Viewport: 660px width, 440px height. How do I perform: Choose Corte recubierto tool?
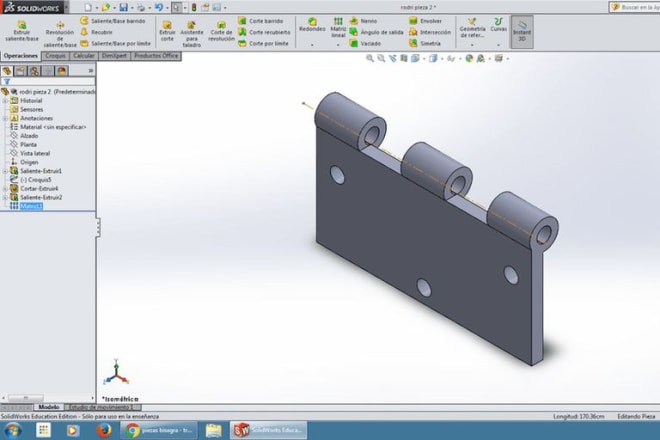264,32
